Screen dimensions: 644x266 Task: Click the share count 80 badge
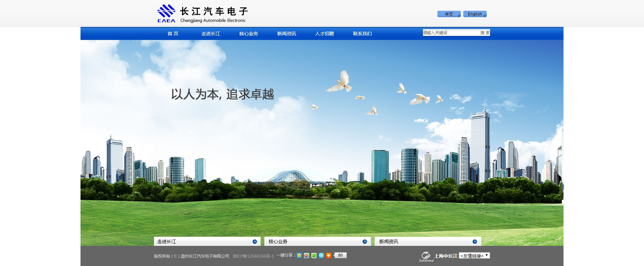(x=340, y=255)
